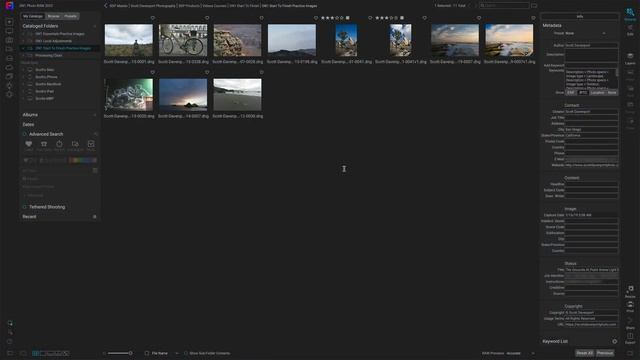Toggle the right panel visibility icon at bottom
This screenshot has height=360, width=640.
pos(630,353)
